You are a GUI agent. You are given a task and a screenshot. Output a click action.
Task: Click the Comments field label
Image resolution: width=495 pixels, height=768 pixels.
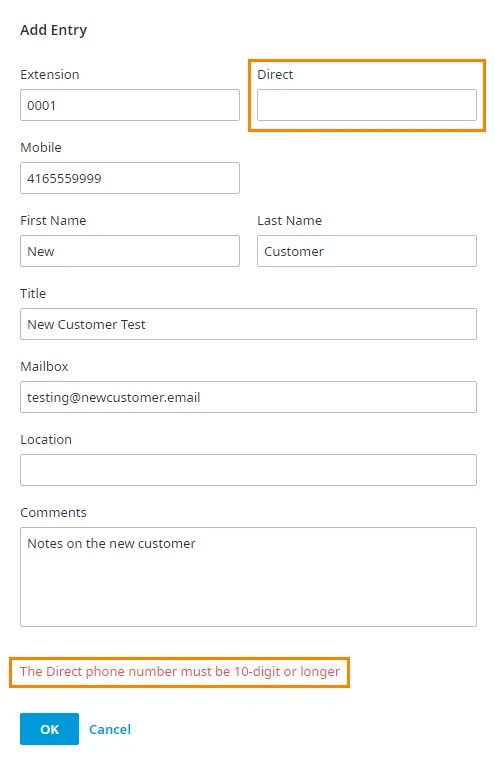coord(53,512)
